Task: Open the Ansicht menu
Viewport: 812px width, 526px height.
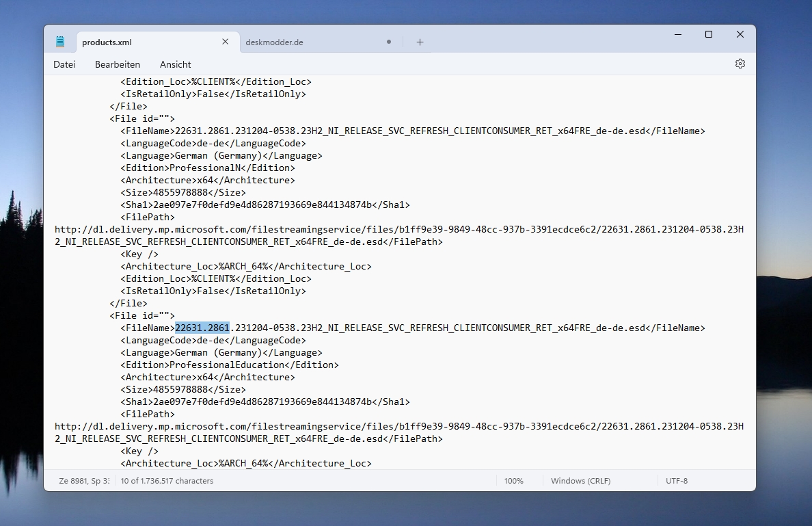Action: pyautogui.click(x=176, y=64)
